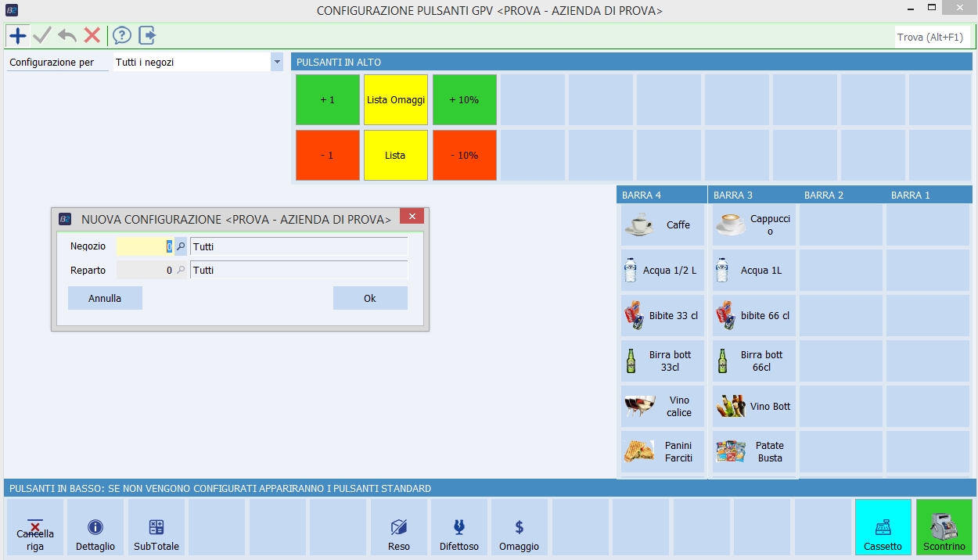Click the Reparto search magnifier icon
Image resolution: width=978 pixels, height=560 pixels.
(181, 270)
